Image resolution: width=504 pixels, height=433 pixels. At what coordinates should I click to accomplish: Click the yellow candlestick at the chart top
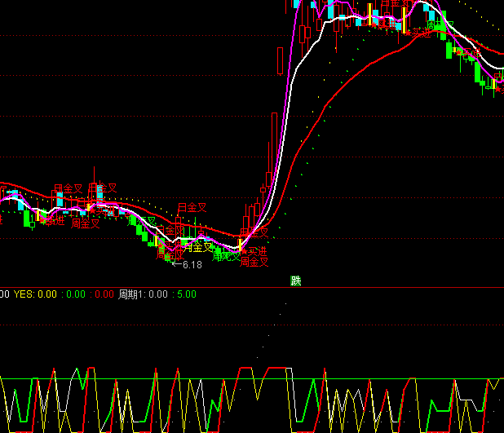point(369,15)
